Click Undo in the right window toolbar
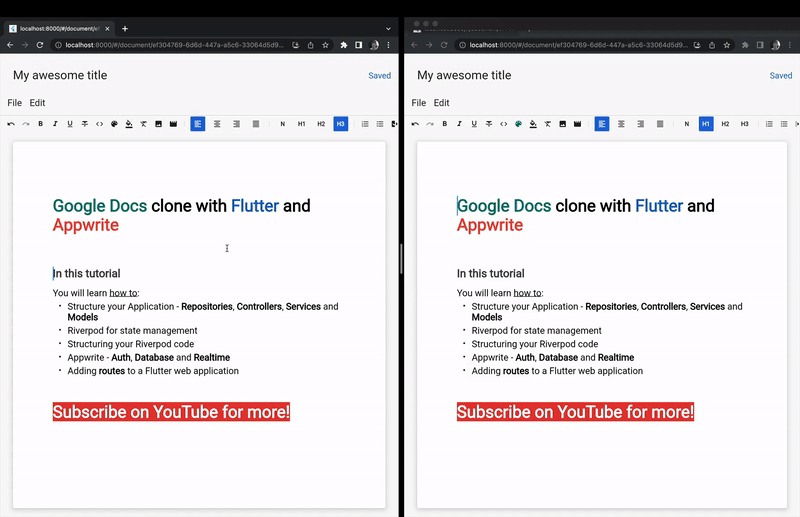800x517 pixels. pos(415,124)
